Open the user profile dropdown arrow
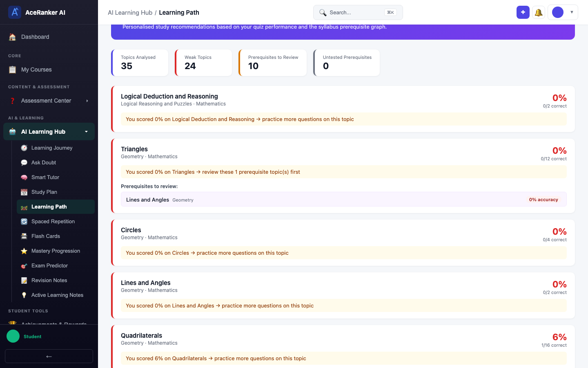The height and width of the screenshot is (368, 588). 572,12
